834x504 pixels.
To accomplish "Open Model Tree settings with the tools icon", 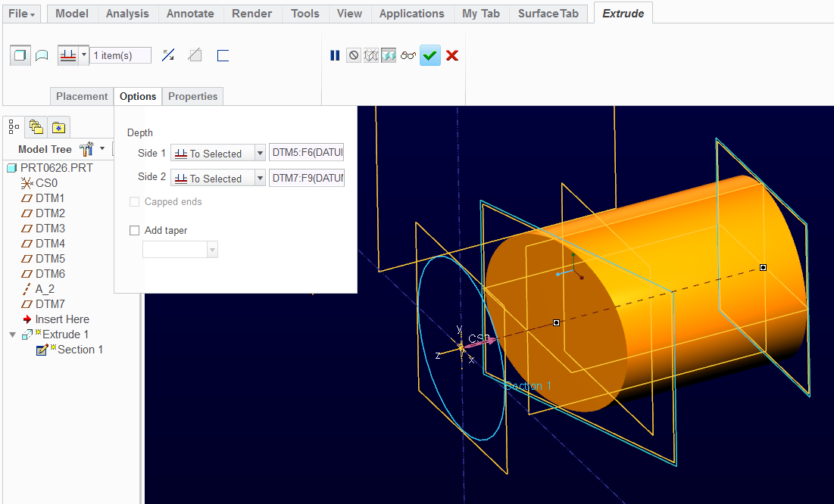I will pyautogui.click(x=86, y=148).
